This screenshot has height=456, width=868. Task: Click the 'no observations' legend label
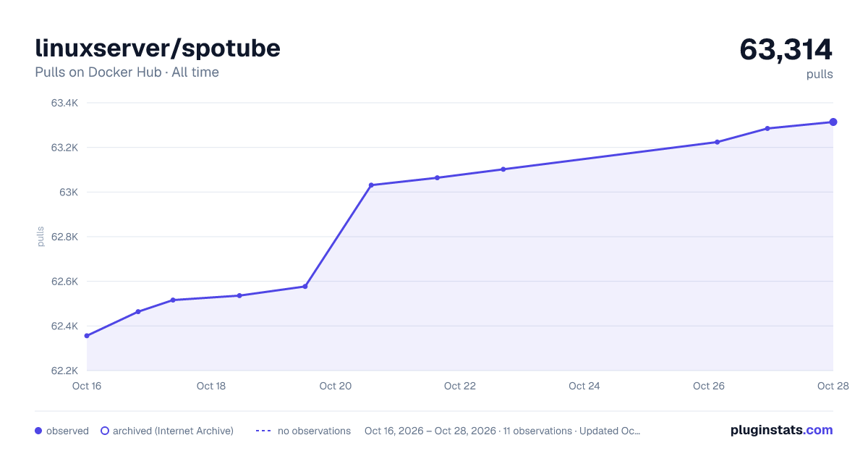[314, 431]
